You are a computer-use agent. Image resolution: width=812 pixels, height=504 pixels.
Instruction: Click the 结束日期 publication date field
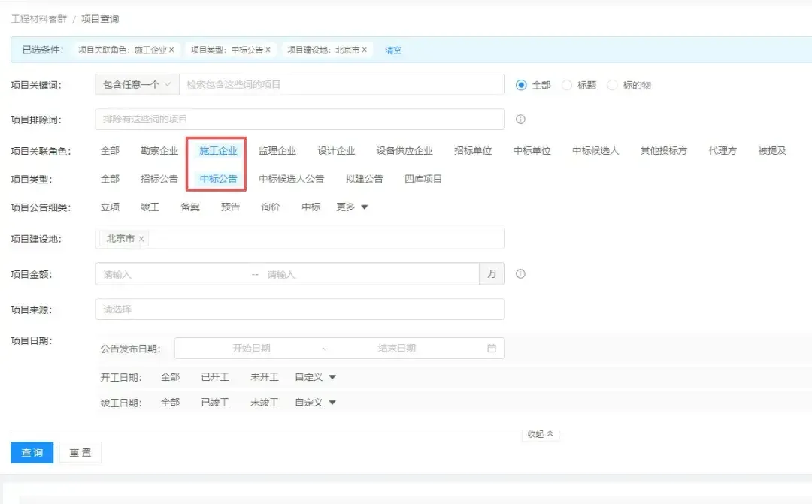(396, 349)
